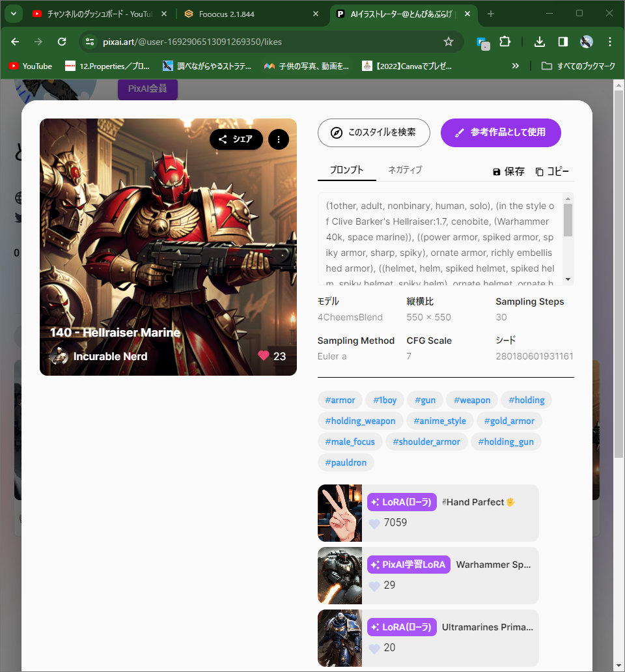
Task: Open the Incurable Nerd author profile name
Action: (110, 356)
